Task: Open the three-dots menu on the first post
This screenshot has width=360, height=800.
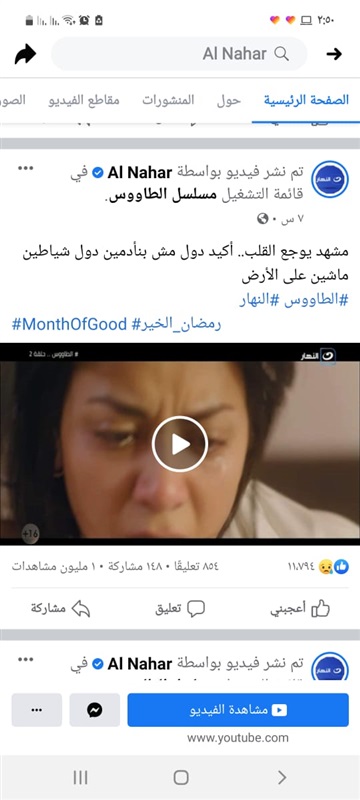Action: coord(25,169)
